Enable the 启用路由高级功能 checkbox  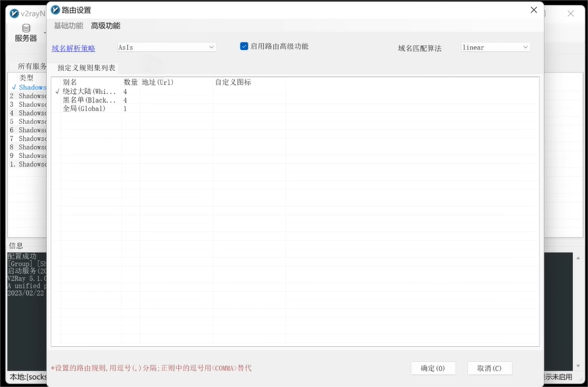click(x=242, y=46)
